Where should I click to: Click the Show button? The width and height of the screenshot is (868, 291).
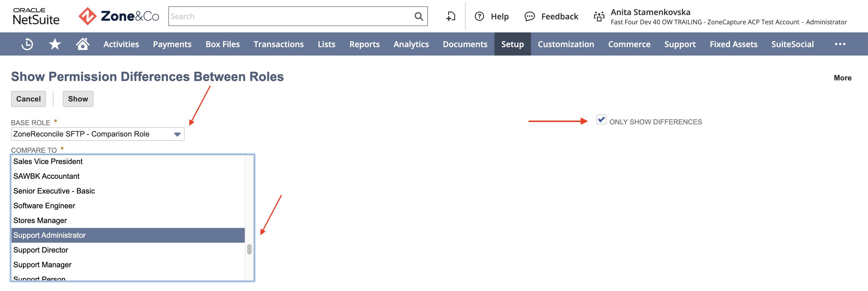point(78,99)
